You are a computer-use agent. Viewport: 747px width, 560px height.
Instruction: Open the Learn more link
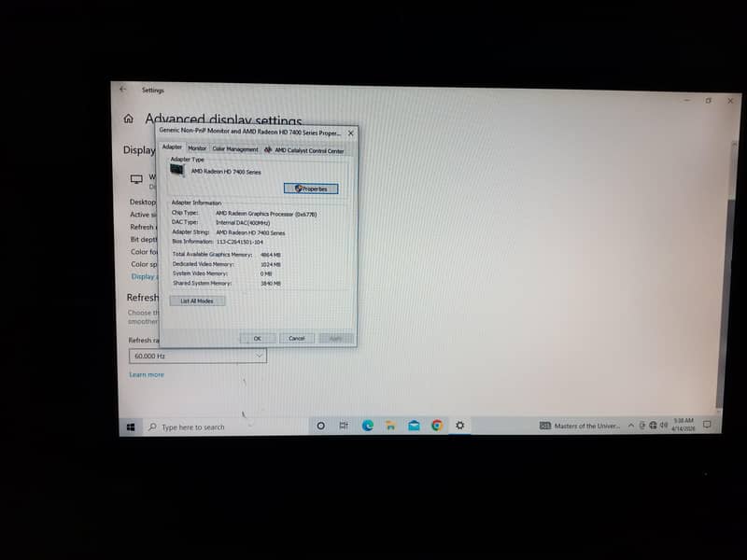147,375
